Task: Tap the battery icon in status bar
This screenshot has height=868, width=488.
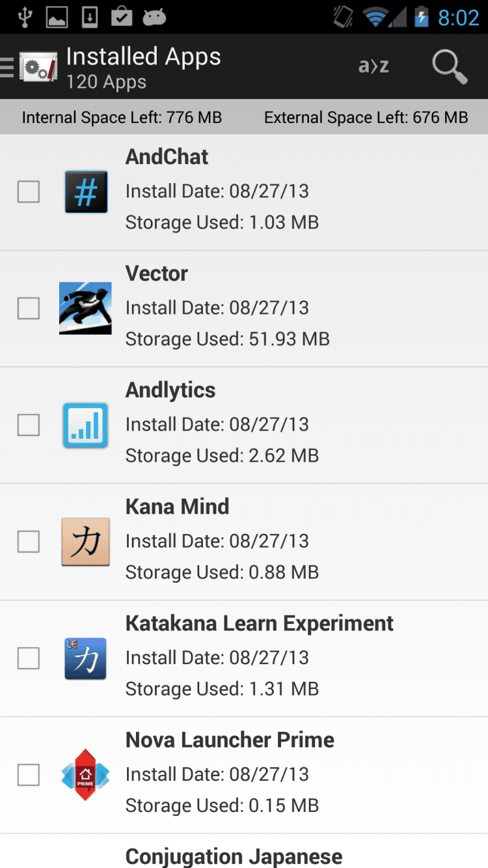Action: click(422, 18)
